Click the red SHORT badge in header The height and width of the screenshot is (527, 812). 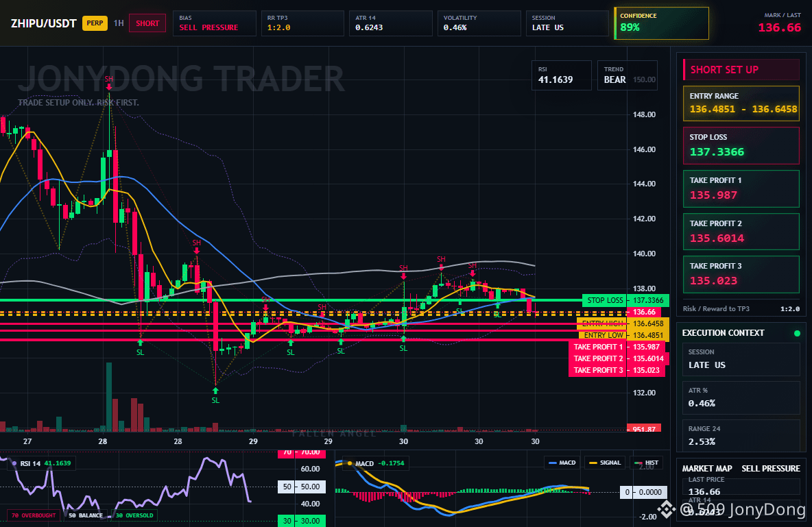point(147,23)
